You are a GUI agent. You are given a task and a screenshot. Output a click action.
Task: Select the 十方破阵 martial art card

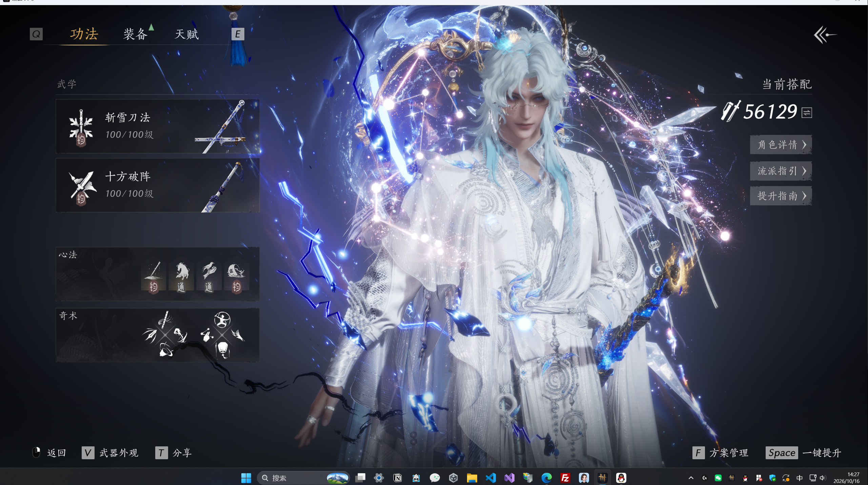(158, 185)
